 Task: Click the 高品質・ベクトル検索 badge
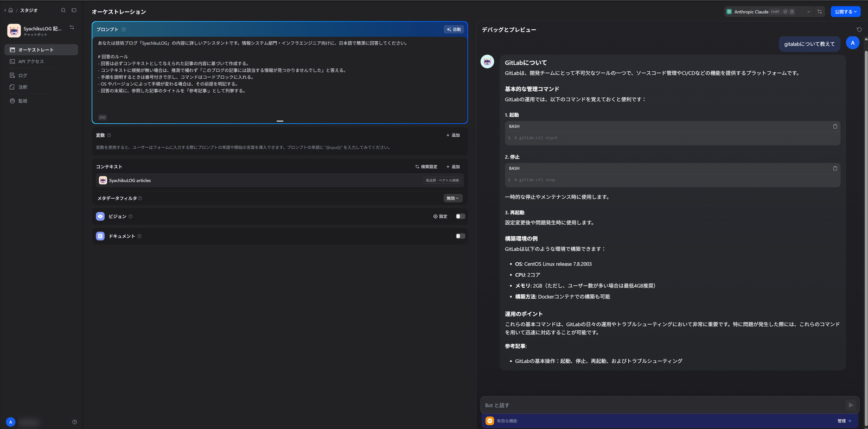[x=442, y=180]
